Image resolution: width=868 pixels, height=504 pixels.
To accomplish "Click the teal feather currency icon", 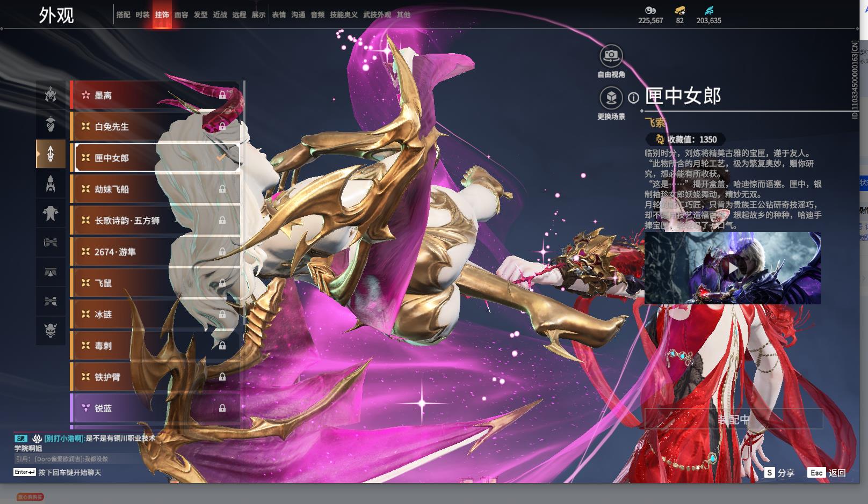I will pos(709,10).
